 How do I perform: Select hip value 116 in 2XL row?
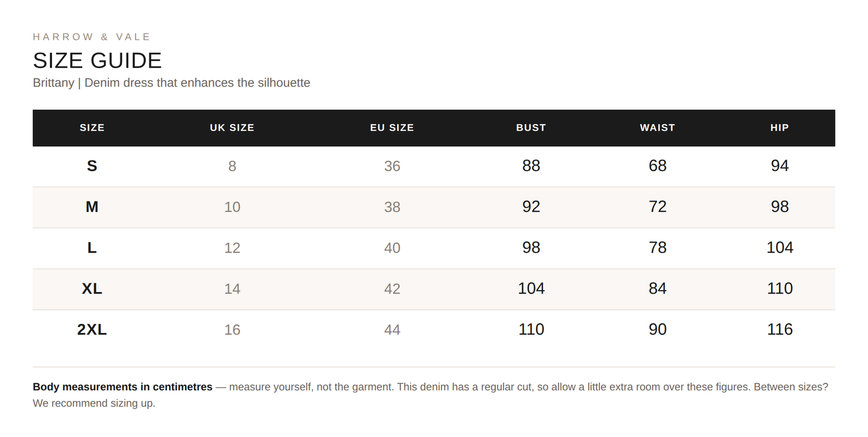tap(779, 329)
